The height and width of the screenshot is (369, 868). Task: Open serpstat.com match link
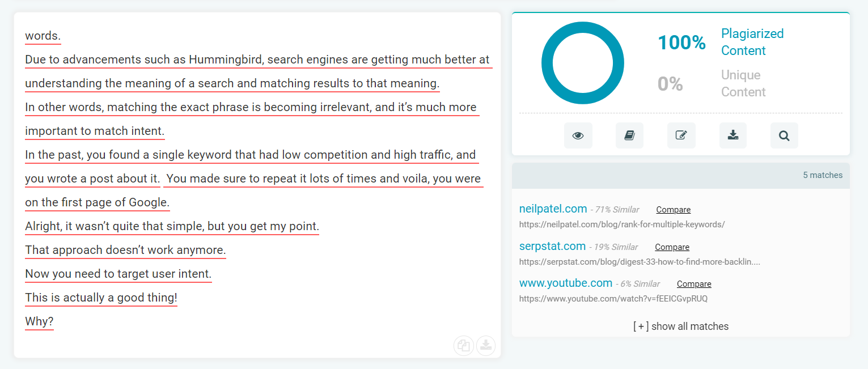552,246
